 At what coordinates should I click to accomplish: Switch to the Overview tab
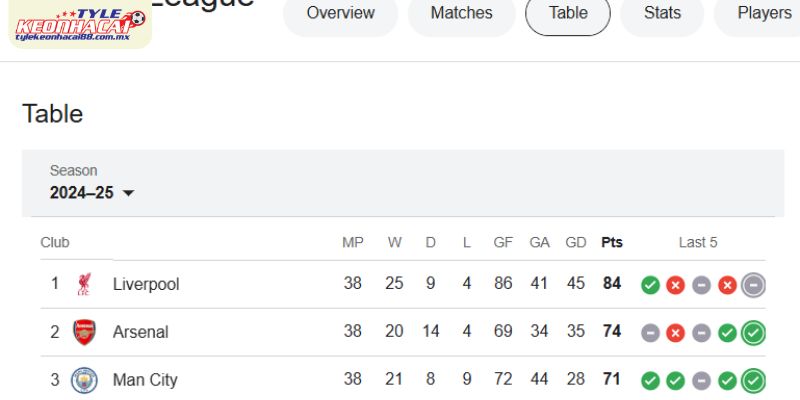pos(340,13)
